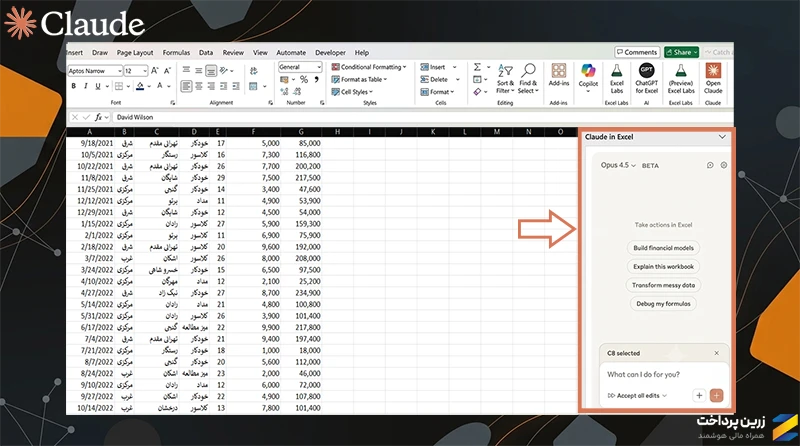
Task: Choose Transform messy data suggestion
Action: 663,285
